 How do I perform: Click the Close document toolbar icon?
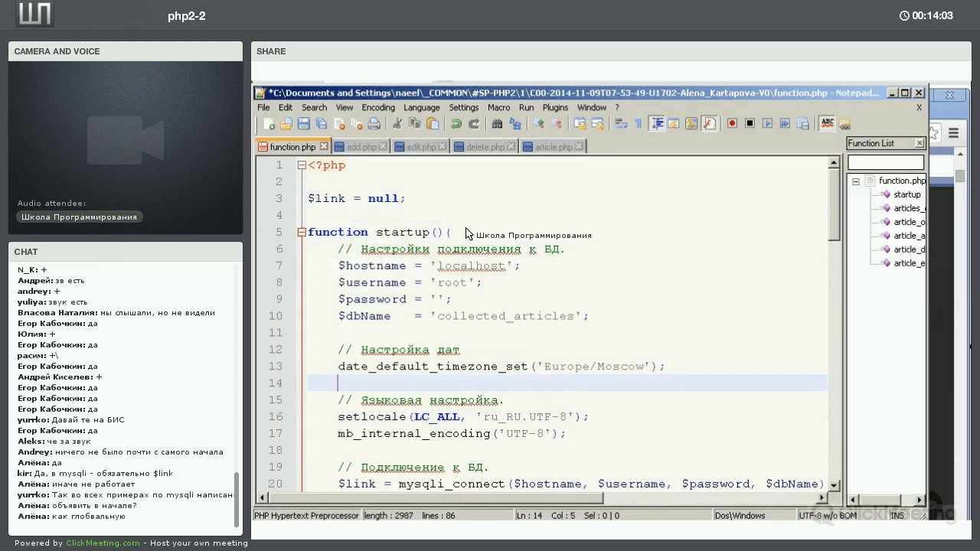[x=339, y=124]
